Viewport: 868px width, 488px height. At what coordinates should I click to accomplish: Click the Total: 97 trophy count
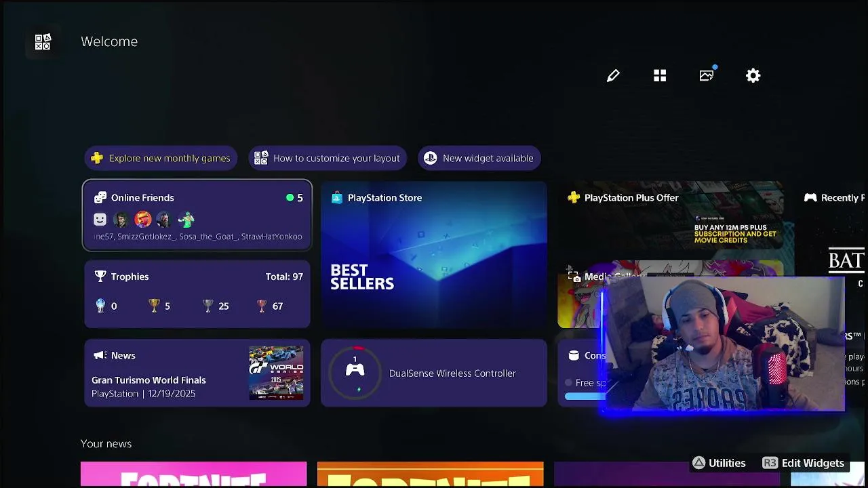284,277
